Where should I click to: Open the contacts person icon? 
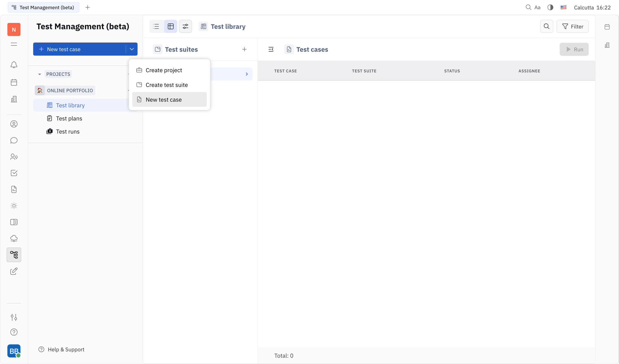pos(14,124)
